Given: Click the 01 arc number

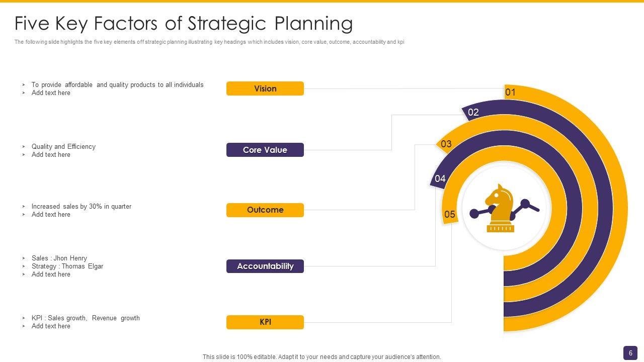Looking at the screenshot, I should 510,92.
